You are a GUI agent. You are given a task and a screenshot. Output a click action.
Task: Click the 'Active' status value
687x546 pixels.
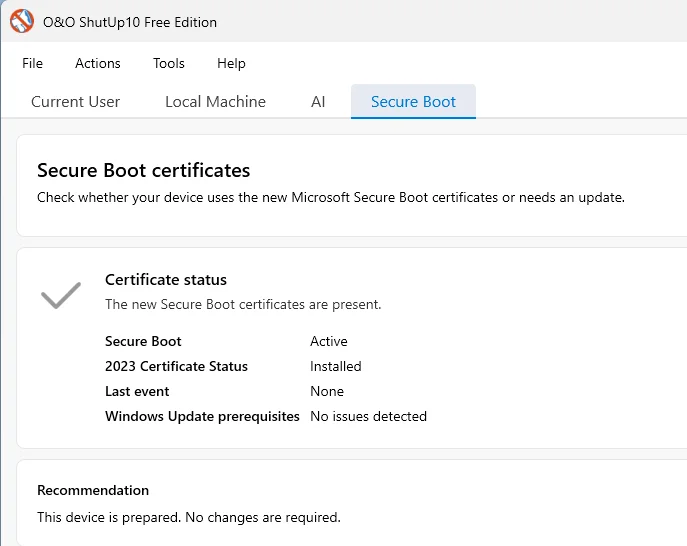point(329,341)
